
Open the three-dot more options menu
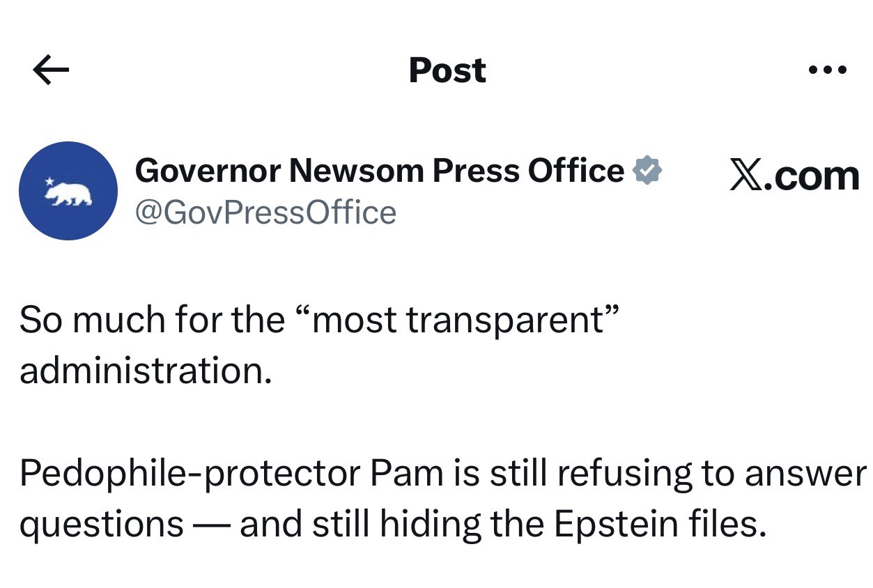click(827, 70)
